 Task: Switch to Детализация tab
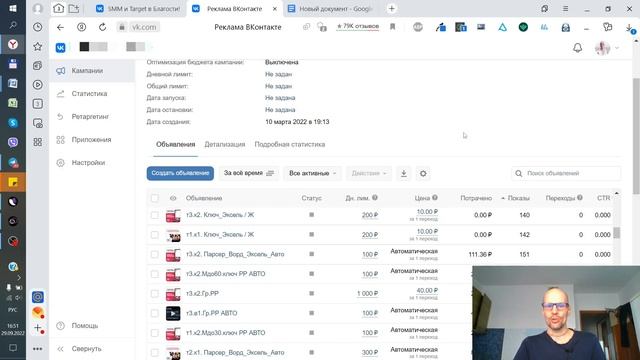(224, 144)
